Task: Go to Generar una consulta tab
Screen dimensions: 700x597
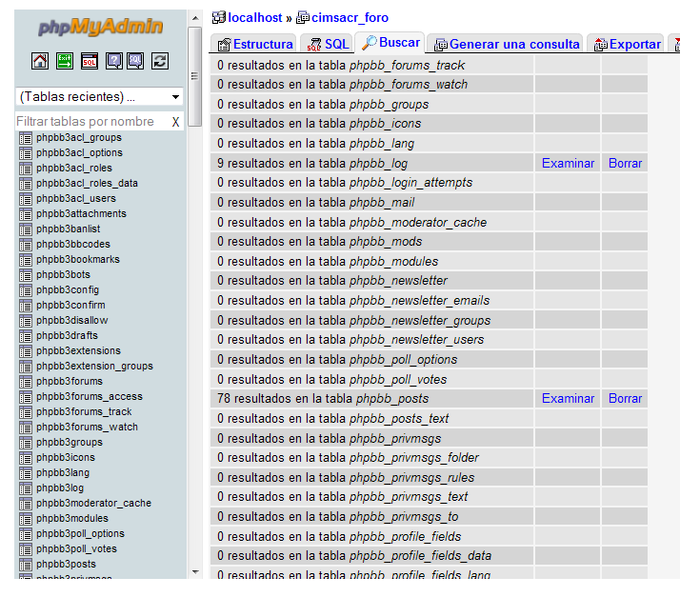Action: tap(506, 44)
